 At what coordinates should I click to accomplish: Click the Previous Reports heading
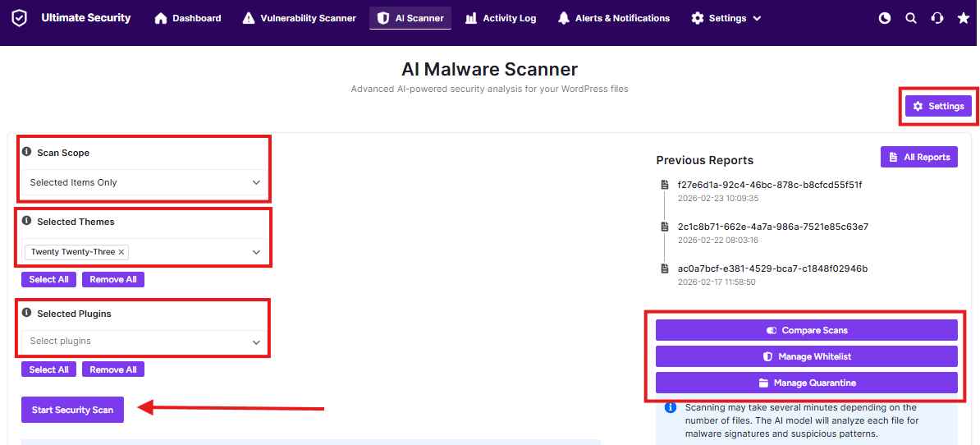705,160
